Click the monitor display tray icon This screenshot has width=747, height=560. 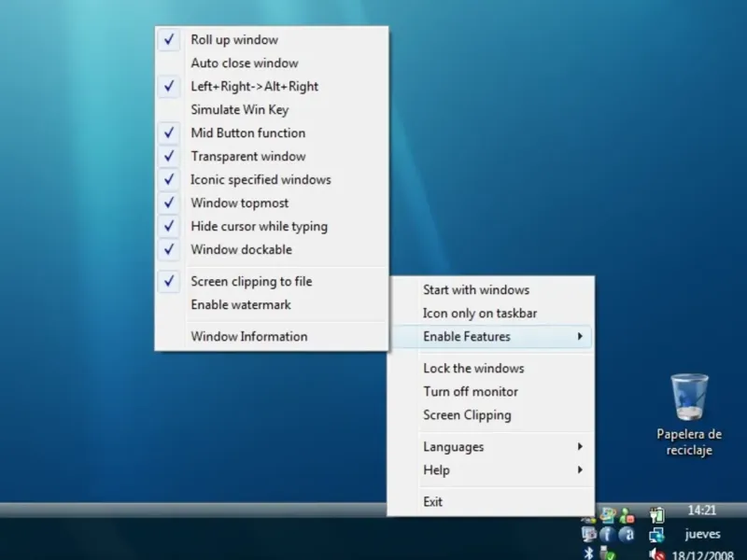coord(589,534)
